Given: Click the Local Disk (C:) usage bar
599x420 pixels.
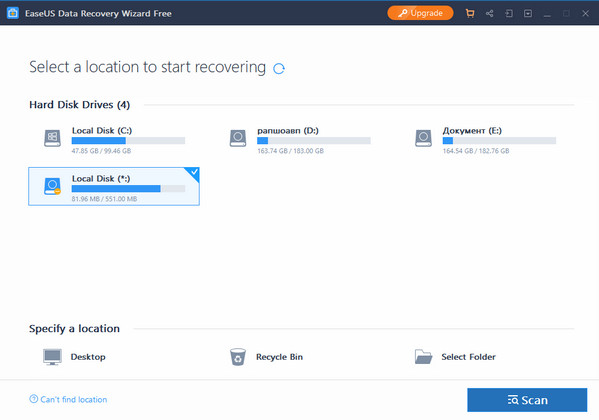Looking at the screenshot, I should point(128,141).
